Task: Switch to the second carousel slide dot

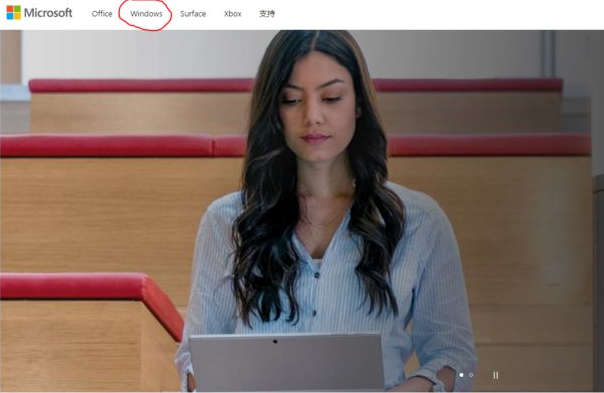Action: click(x=471, y=375)
